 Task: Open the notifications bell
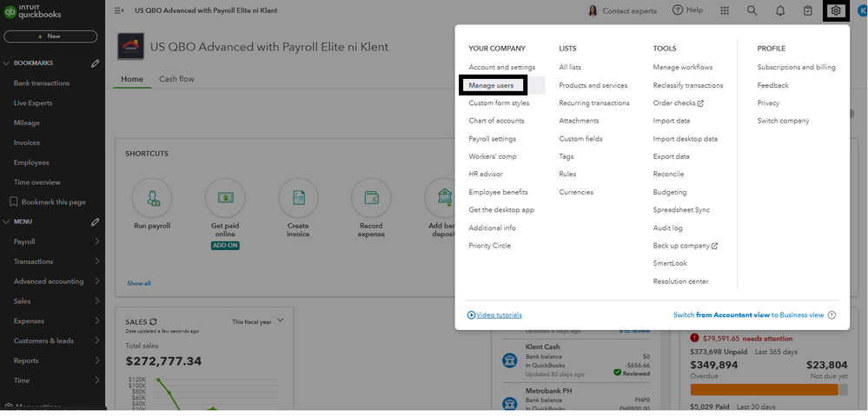pos(780,10)
